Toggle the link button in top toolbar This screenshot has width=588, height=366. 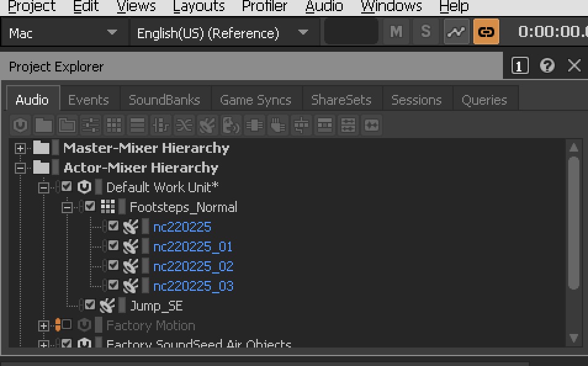pyautogui.click(x=486, y=32)
